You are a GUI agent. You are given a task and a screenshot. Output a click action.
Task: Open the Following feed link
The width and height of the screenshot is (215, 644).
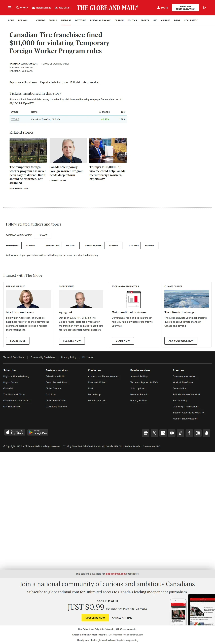93,255
